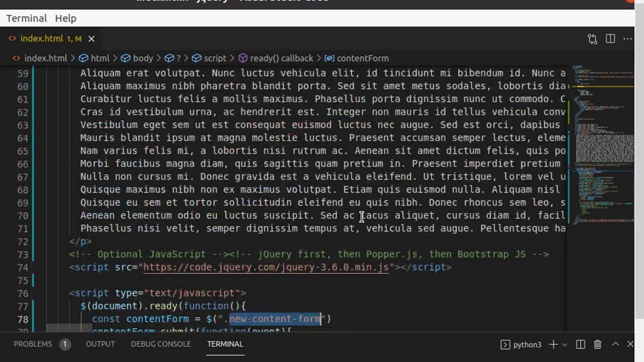Screen dimensions: 644x362
Task: Create a new terminal with plus icon
Action: click(553, 344)
